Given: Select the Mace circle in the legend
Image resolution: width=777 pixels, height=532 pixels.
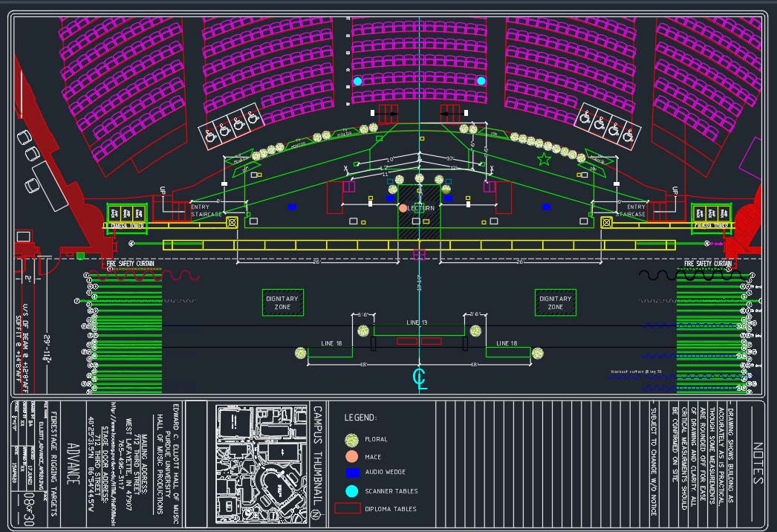Looking at the screenshot, I should pos(352,456).
